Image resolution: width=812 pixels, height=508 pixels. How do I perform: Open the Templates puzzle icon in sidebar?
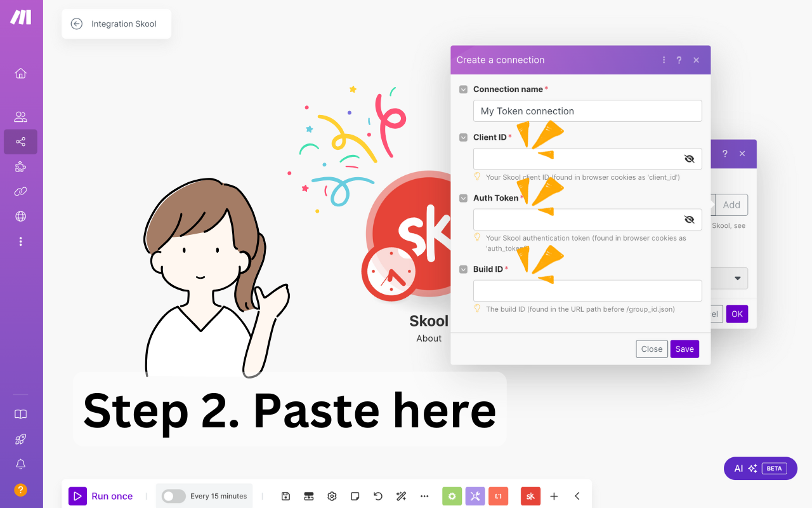pos(20,167)
